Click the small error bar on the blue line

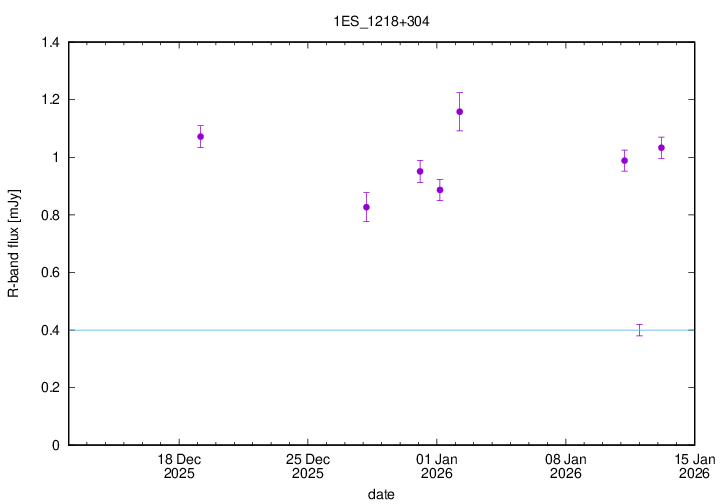(639, 330)
